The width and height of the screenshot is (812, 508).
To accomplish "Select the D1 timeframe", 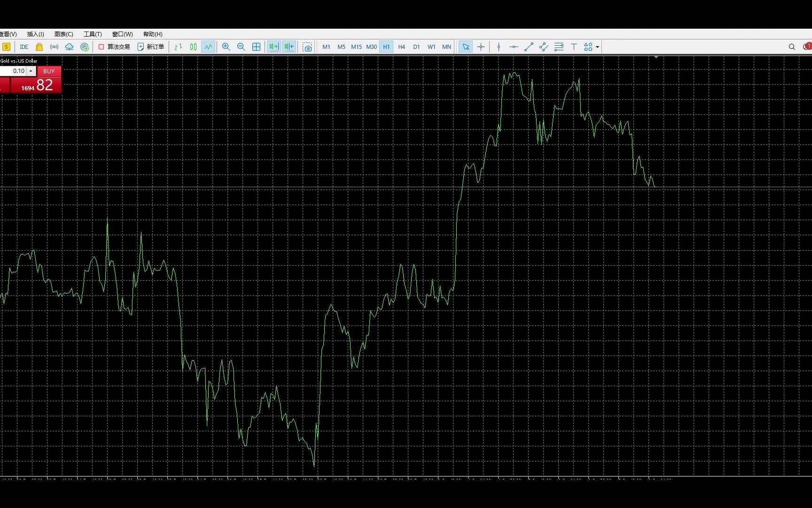I will coord(416,47).
